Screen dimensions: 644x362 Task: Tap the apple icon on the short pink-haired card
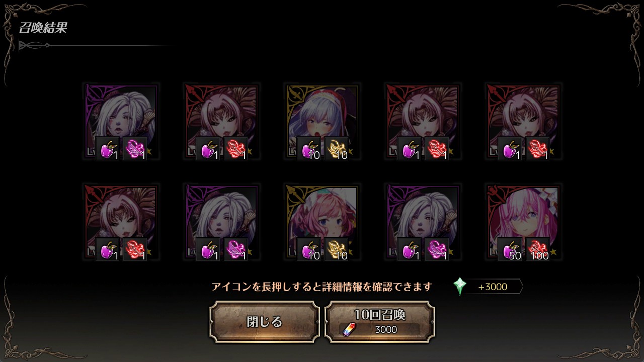[309, 249]
